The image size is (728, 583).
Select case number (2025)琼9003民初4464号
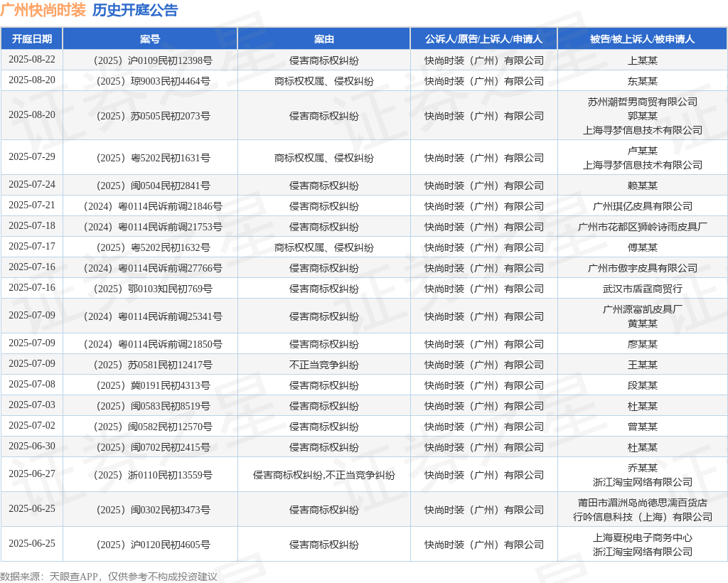153,81
